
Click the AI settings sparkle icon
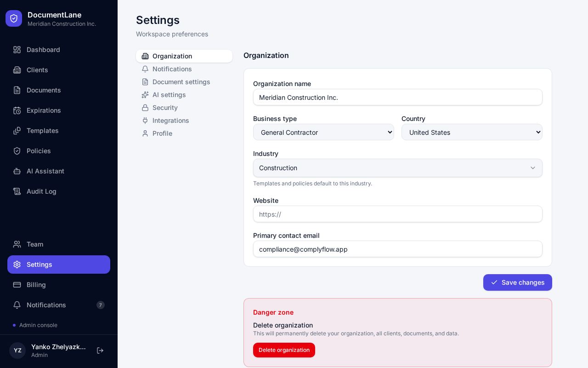(x=145, y=95)
